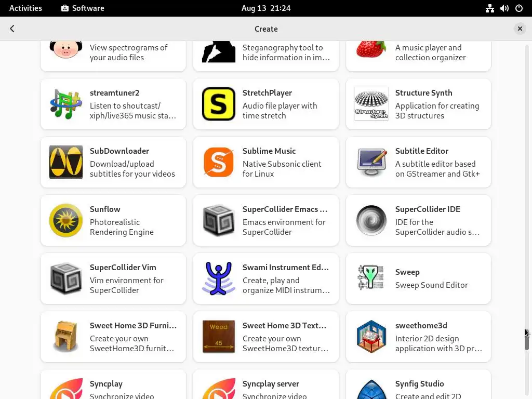Screen dimensions: 532x399
Task: Click "Application for creating 3D structures" text
Action: pos(437,111)
